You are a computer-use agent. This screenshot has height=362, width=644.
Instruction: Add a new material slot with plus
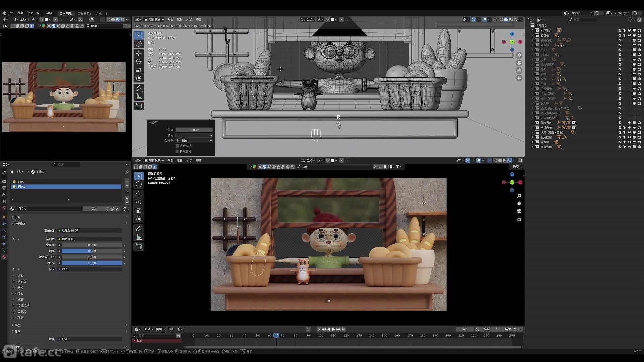(127, 181)
